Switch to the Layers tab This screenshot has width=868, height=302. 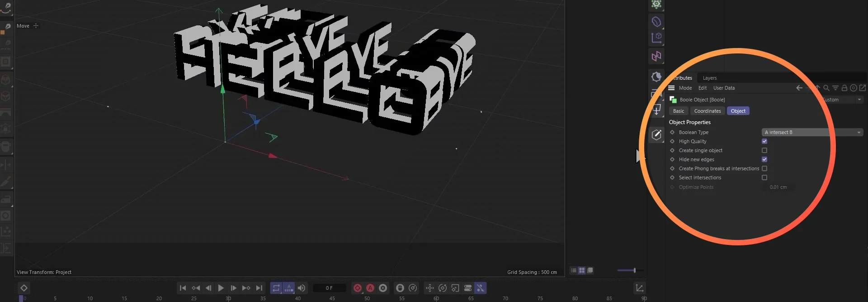click(709, 78)
